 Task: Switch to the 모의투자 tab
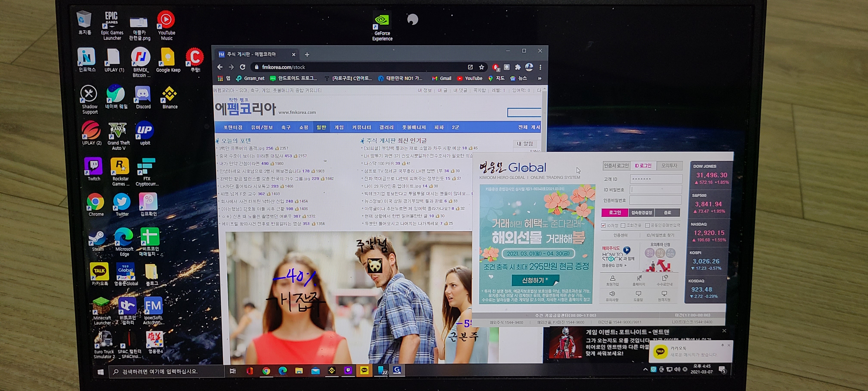pyautogui.click(x=669, y=166)
